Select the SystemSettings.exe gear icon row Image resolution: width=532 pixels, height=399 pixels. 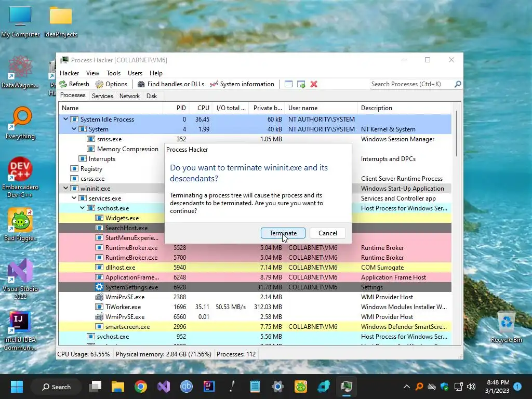coord(255,287)
